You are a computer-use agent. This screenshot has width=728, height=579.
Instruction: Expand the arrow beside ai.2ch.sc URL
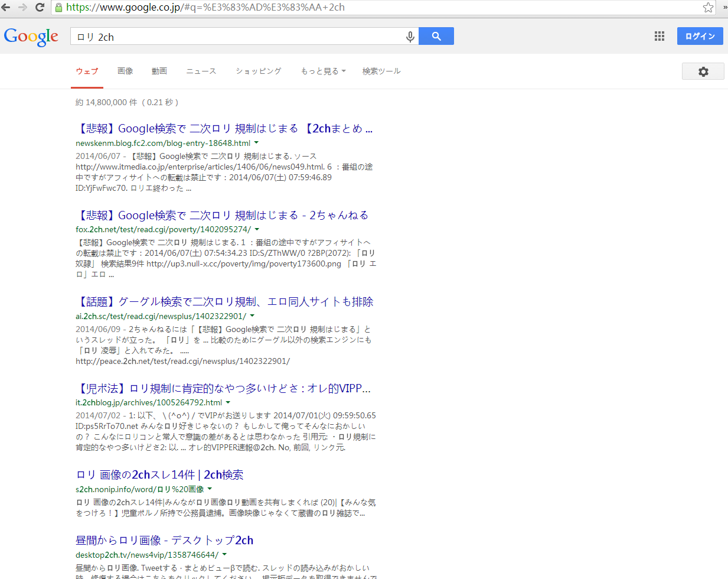252,316
